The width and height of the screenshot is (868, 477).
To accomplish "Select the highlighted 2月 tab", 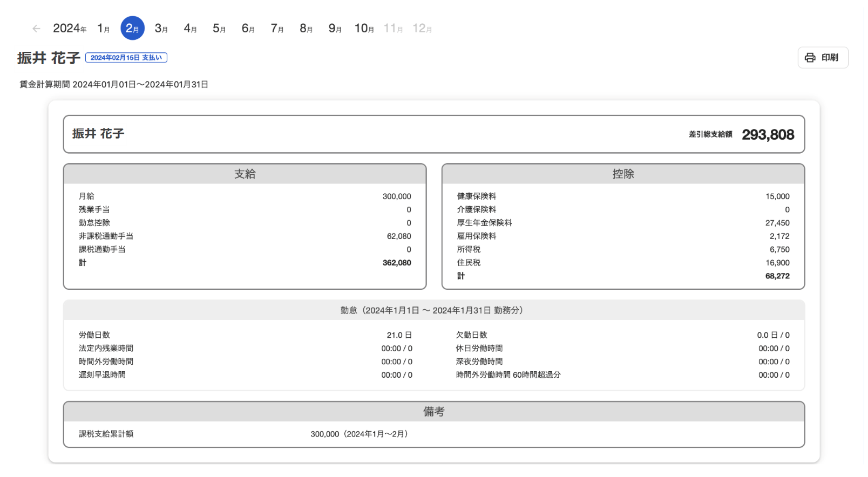I will [x=132, y=29].
